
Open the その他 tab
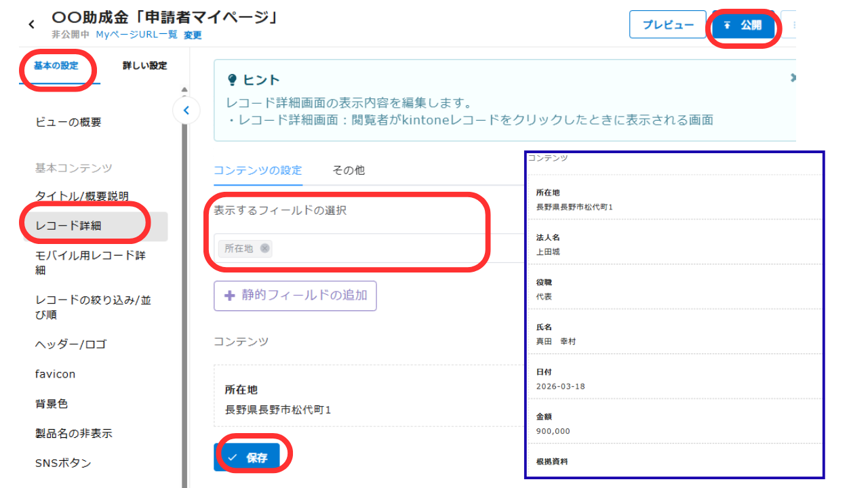coord(348,171)
